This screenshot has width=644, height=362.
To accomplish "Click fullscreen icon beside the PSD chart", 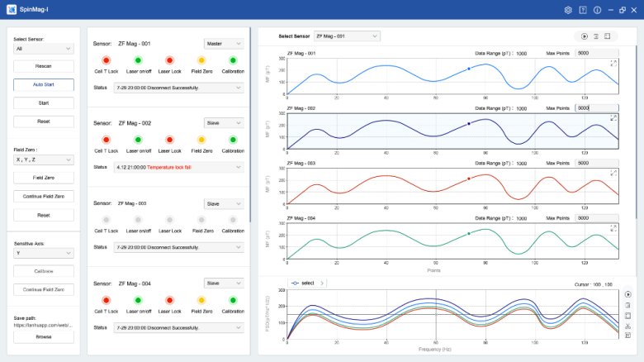I will (x=628, y=316).
